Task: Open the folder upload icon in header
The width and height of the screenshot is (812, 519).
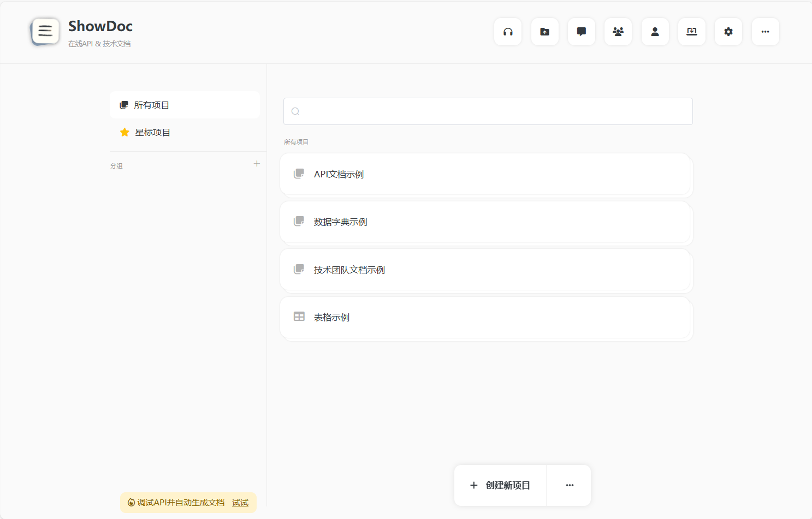Action: point(544,32)
